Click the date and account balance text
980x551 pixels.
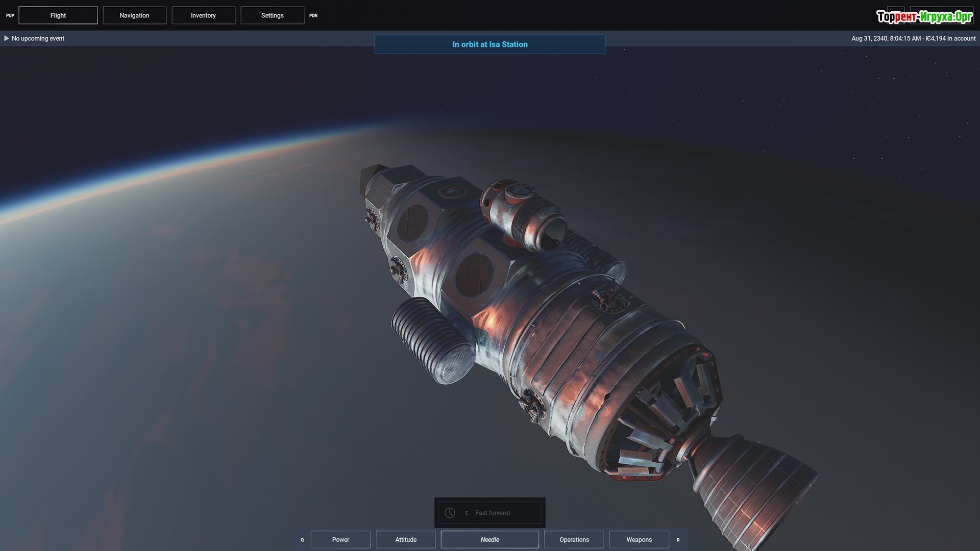point(913,38)
